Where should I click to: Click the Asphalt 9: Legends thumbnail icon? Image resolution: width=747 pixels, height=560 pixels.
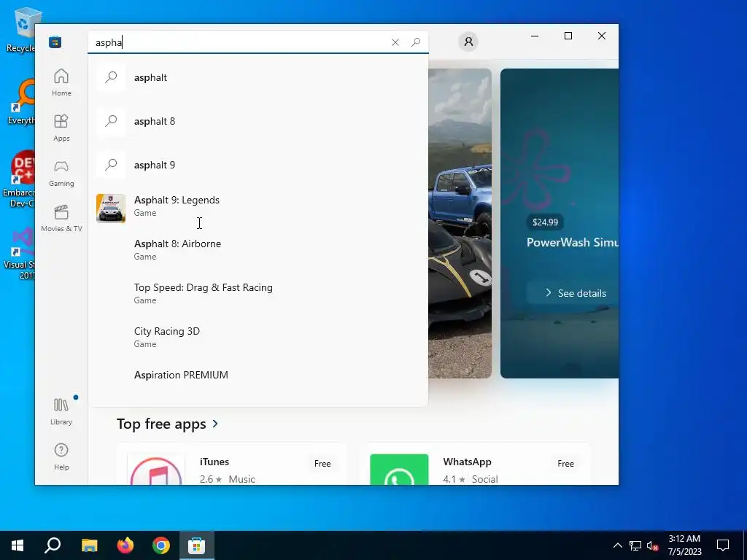[x=111, y=208]
